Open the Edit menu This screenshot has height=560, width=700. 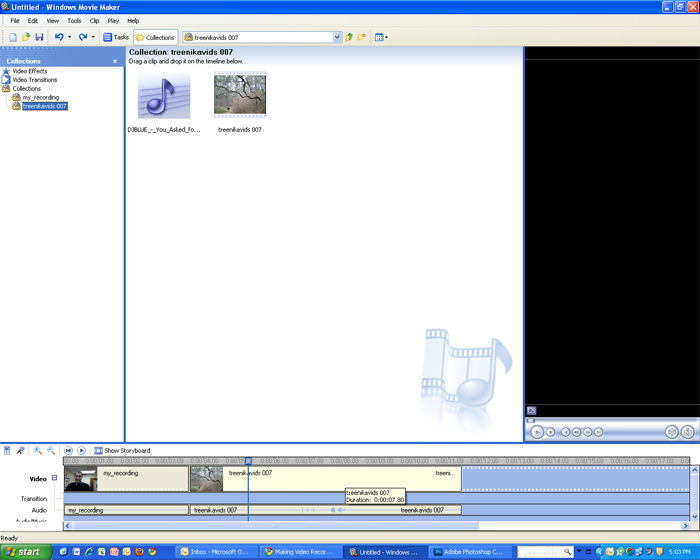click(x=33, y=21)
